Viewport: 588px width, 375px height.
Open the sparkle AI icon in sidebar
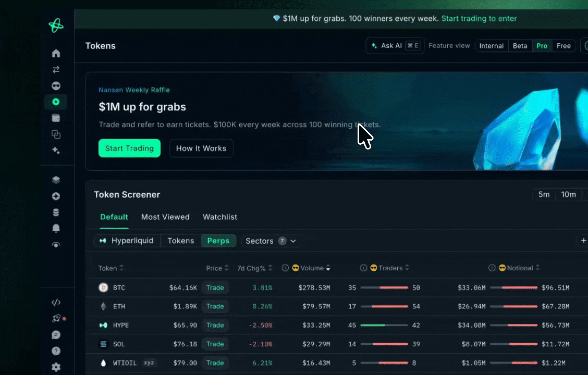[56, 150]
